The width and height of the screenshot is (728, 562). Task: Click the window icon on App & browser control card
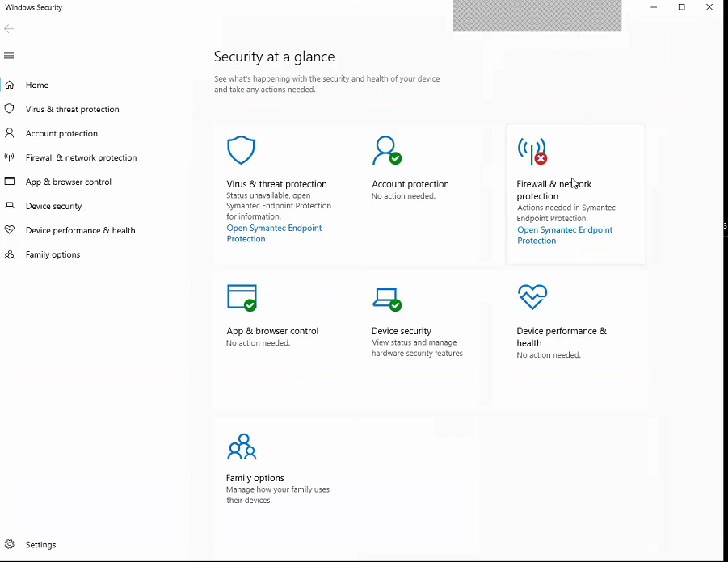pos(242,297)
